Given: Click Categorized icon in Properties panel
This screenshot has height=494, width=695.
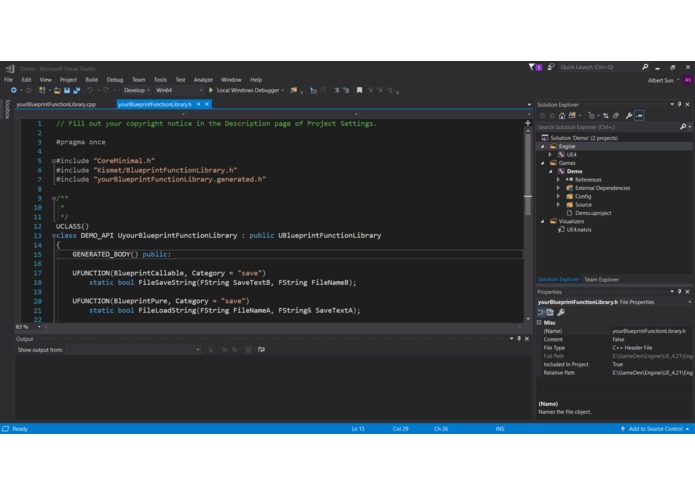Looking at the screenshot, I should 542,312.
